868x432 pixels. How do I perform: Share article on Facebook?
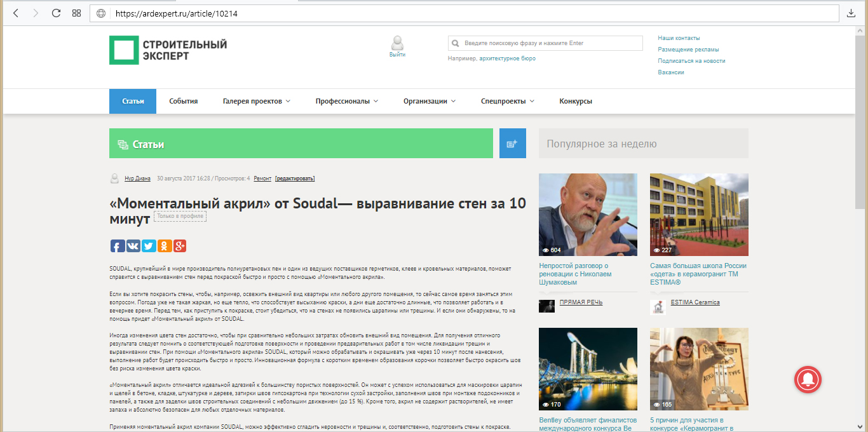(118, 246)
